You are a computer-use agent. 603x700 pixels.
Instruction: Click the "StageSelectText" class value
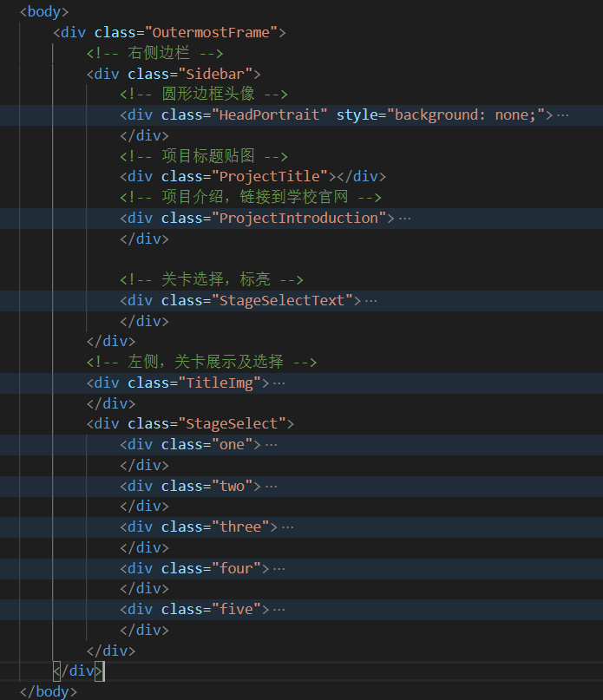282,301
